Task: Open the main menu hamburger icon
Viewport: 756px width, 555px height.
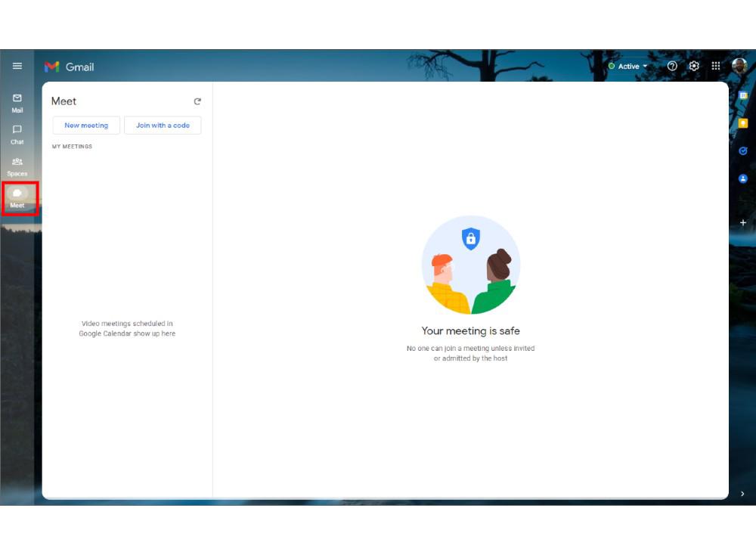Action: (x=17, y=66)
